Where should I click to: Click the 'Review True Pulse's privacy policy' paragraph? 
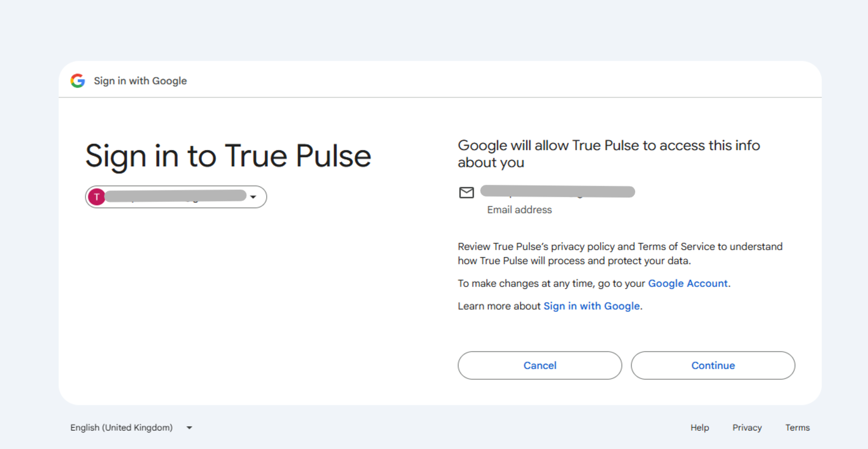[620, 254]
